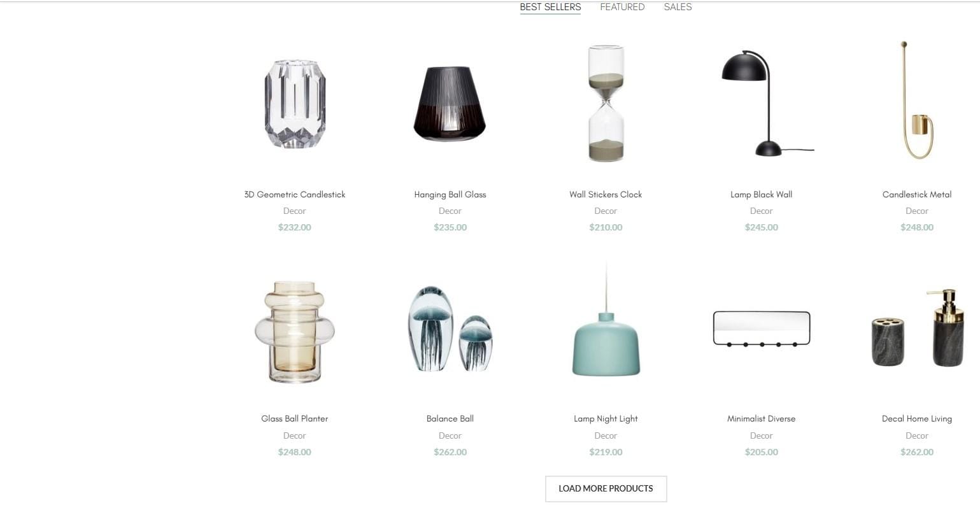This screenshot has height=510, width=980.
Task: Open the 3D Geometric Candlestick image
Action: coord(295,104)
